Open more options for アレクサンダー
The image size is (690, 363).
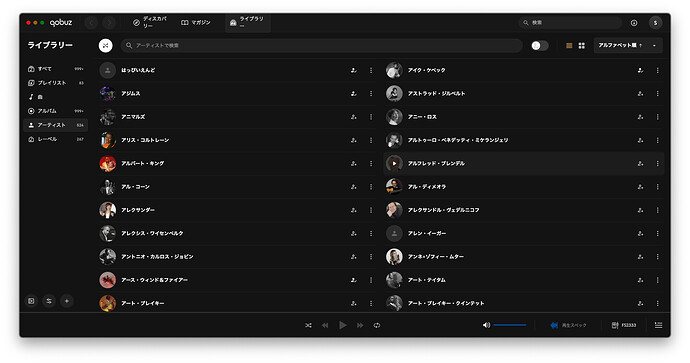(x=371, y=210)
